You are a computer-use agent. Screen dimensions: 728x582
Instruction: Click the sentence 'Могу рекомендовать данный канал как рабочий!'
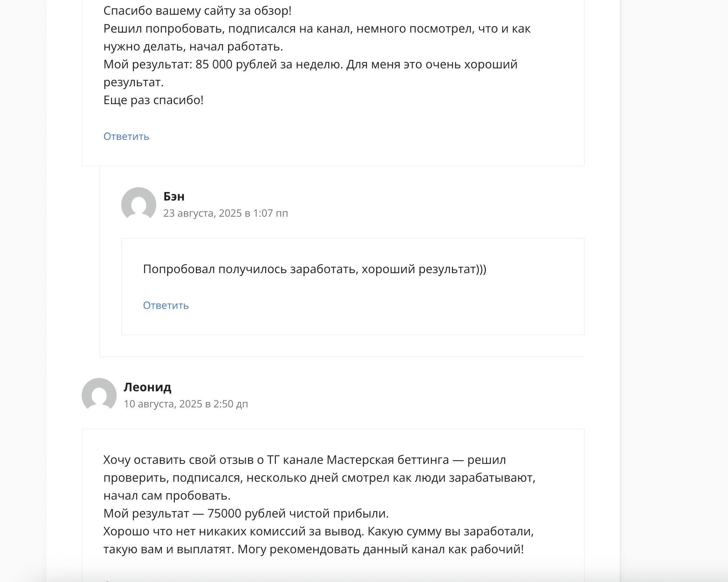(x=381, y=549)
